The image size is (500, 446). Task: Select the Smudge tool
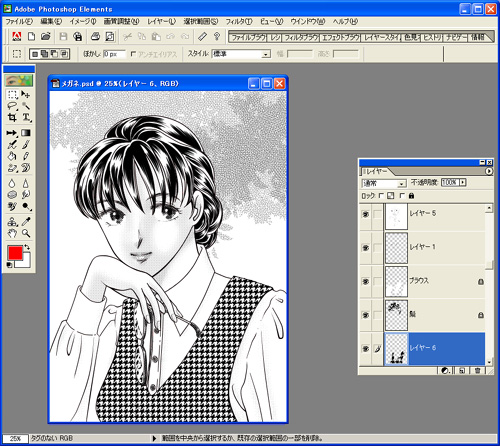(x=26, y=195)
